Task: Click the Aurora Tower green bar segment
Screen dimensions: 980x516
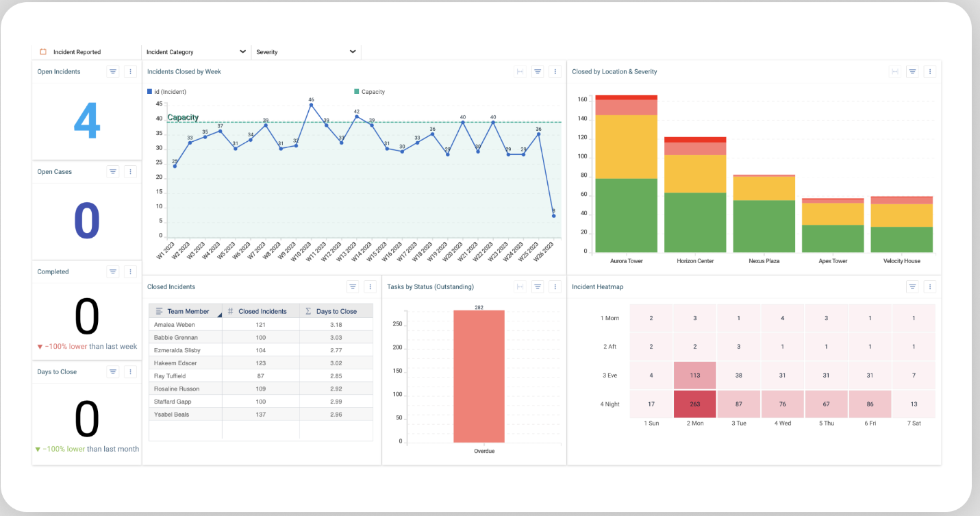Action: click(x=627, y=216)
